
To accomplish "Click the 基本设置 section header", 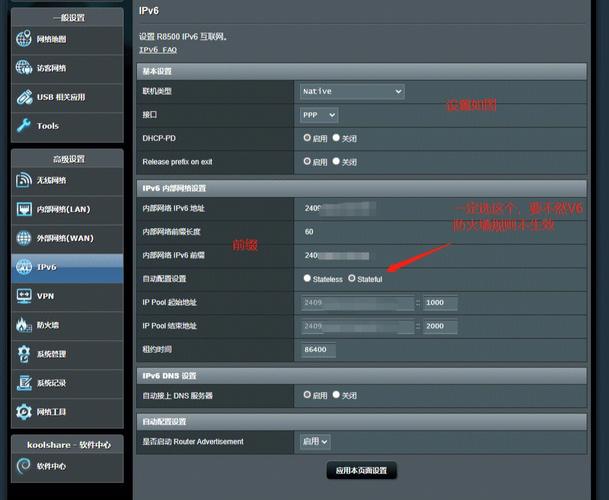I will 361,71.
